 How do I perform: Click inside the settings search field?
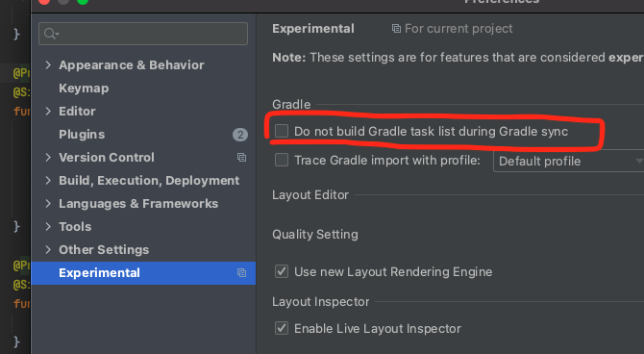click(x=143, y=34)
